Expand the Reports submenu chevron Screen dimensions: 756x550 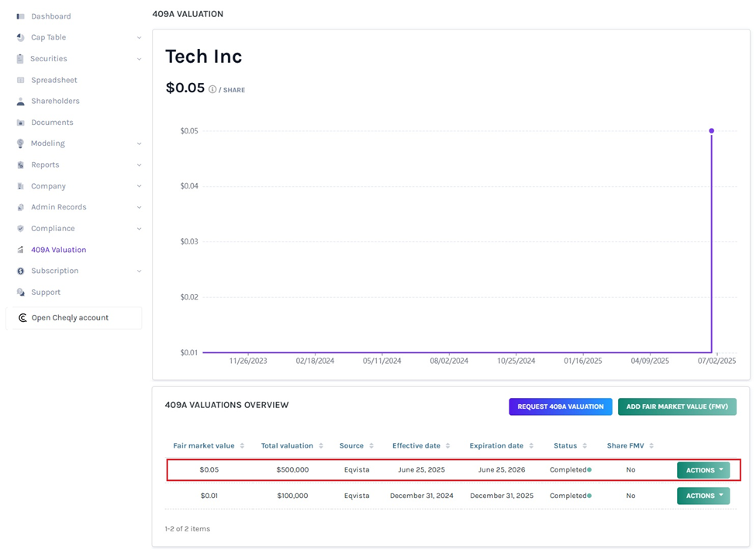click(140, 165)
